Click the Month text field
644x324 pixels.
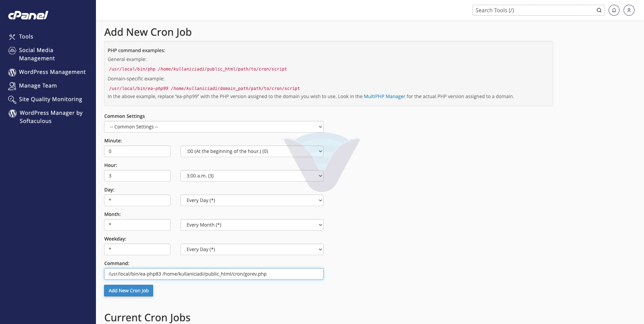[x=137, y=225]
